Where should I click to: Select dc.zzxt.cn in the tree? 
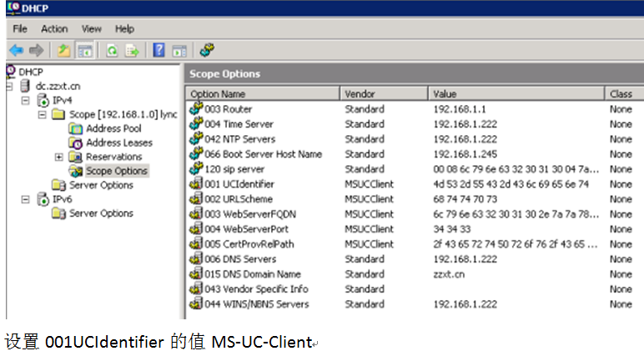click(x=58, y=86)
